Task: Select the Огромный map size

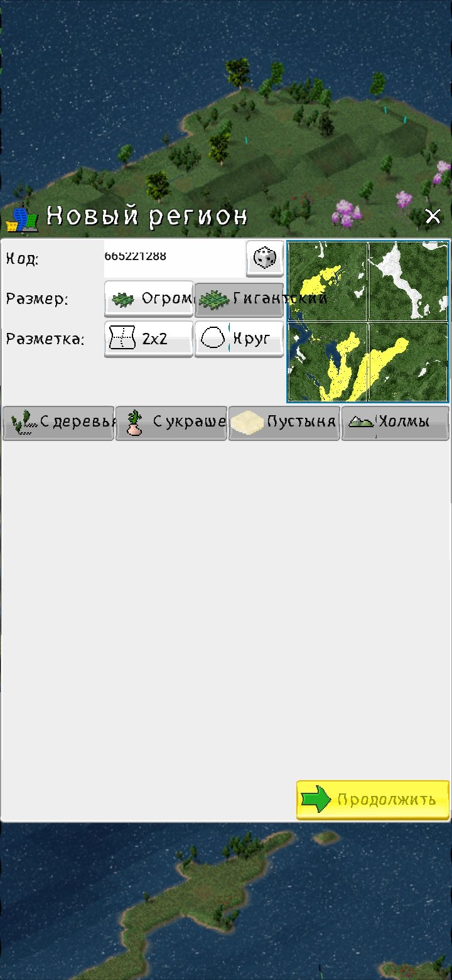Action: [149, 298]
